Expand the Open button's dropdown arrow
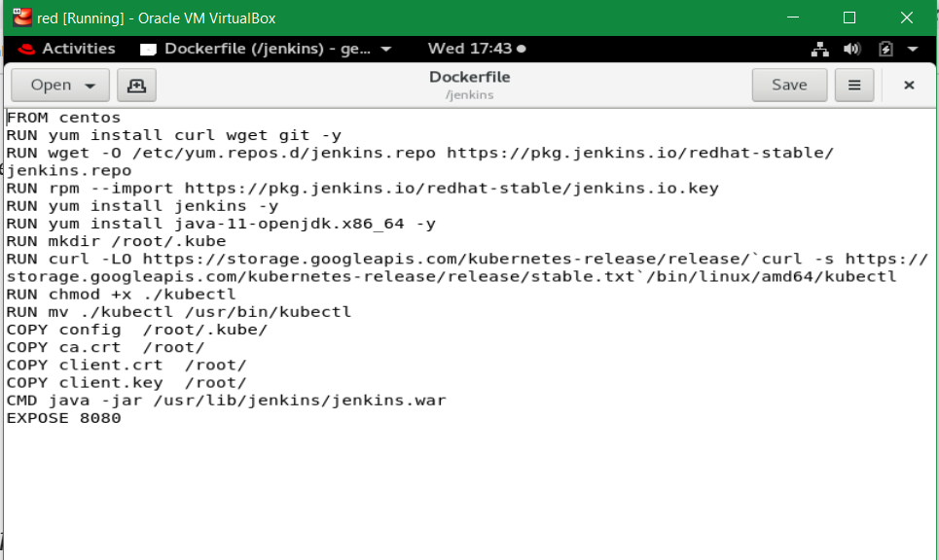The width and height of the screenshot is (939, 560). [89, 85]
